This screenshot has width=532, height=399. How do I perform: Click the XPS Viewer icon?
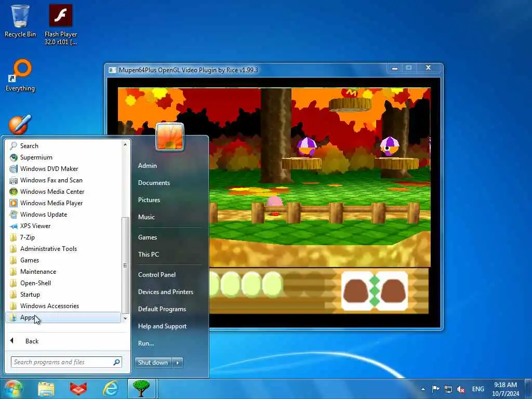click(x=14, y=226)
